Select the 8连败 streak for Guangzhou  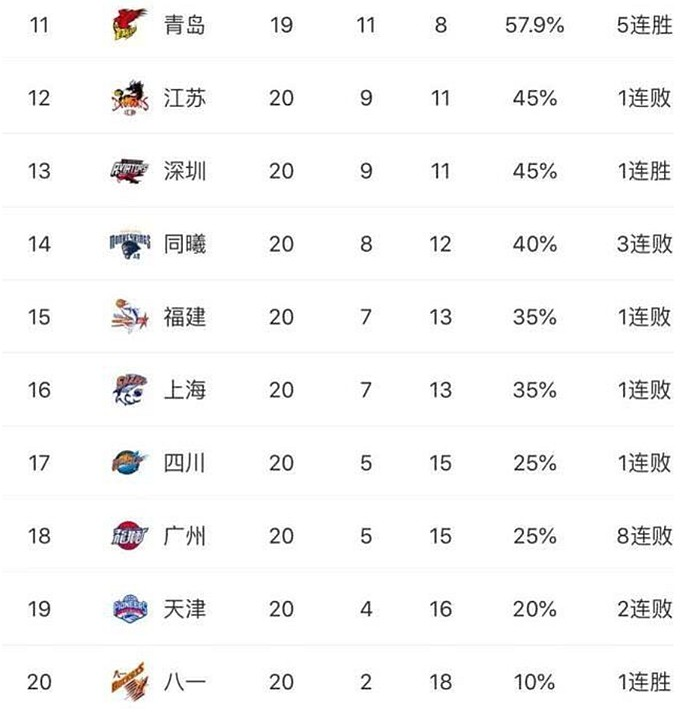coord(645,536)
